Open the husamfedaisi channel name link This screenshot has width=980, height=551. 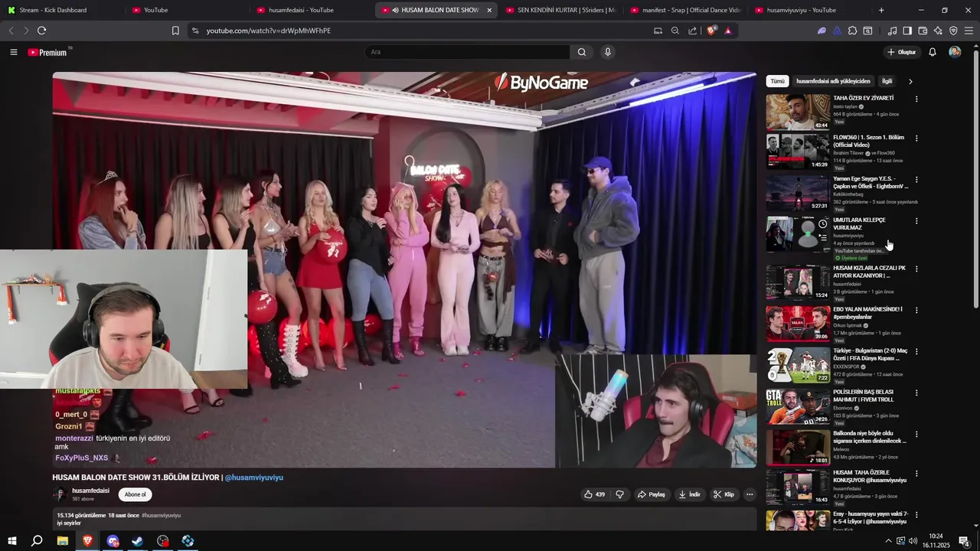90,491
